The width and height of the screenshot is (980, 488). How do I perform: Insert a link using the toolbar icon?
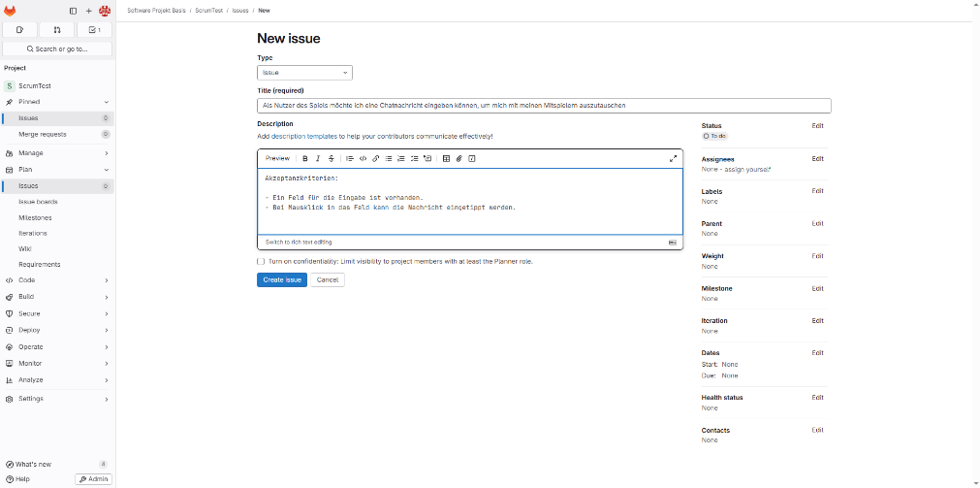click(376, 158)
